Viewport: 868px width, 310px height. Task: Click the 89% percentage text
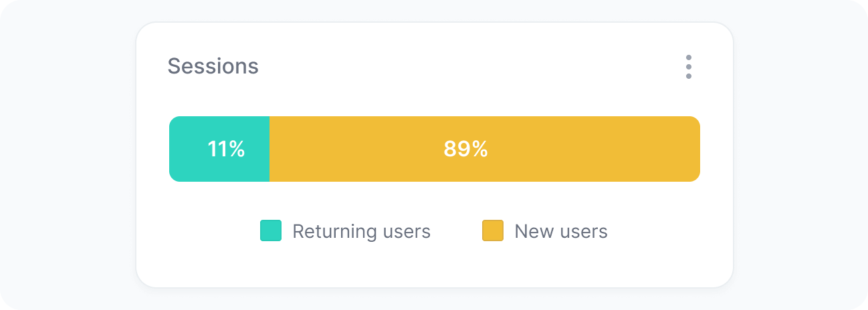tap(465, 149)
